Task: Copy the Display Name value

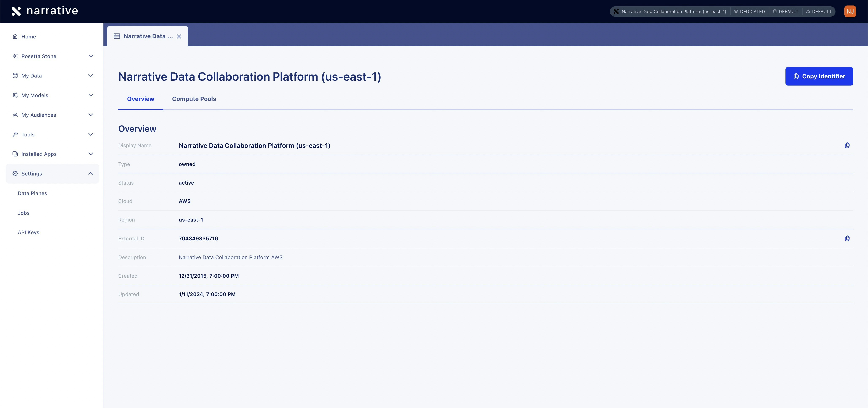Action: 848,145
